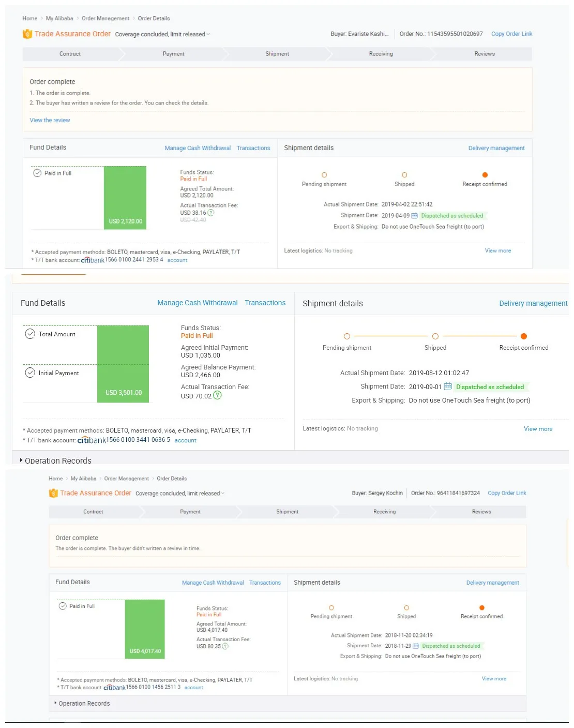
Task: Open coverage status dropdown on Evariste's order
Action: click(x=208, y=35)
